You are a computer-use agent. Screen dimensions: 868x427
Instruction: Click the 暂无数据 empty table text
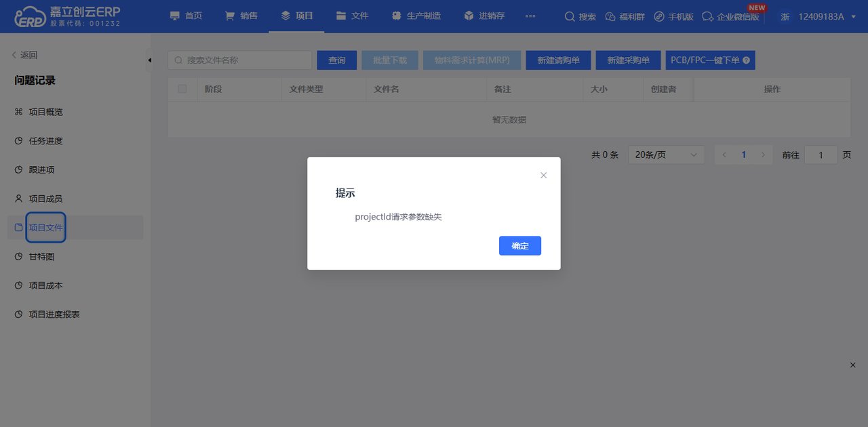point(509,120)
